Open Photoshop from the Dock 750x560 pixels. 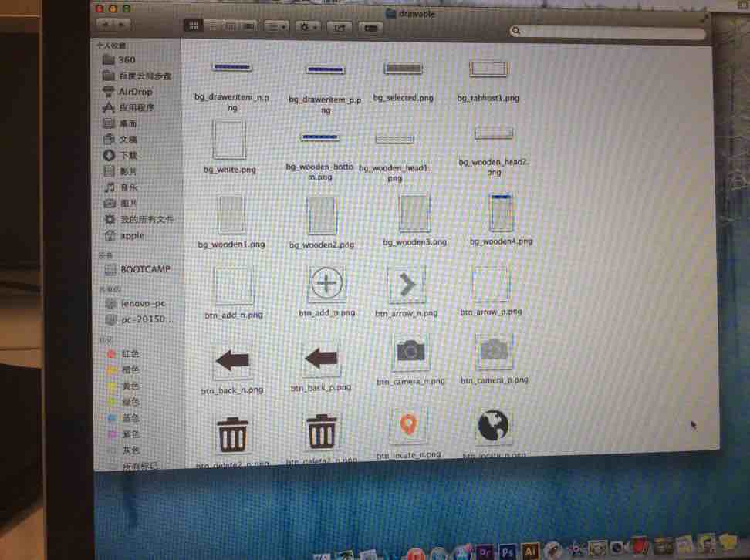tap(507, 552)
